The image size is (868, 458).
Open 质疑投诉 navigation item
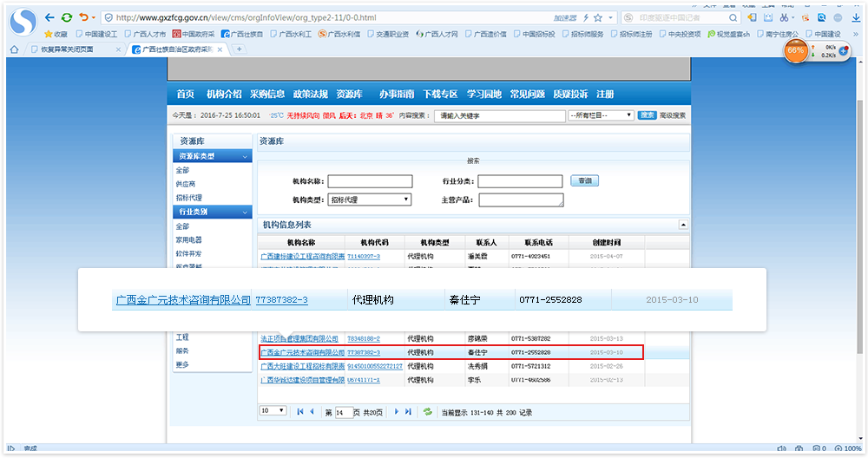click(570, 94)
